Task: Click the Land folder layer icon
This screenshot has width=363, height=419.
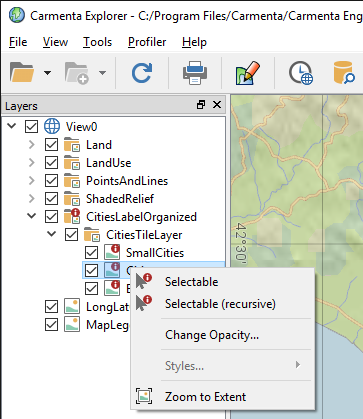Action: pyautogui.click(x=72, y=145)
